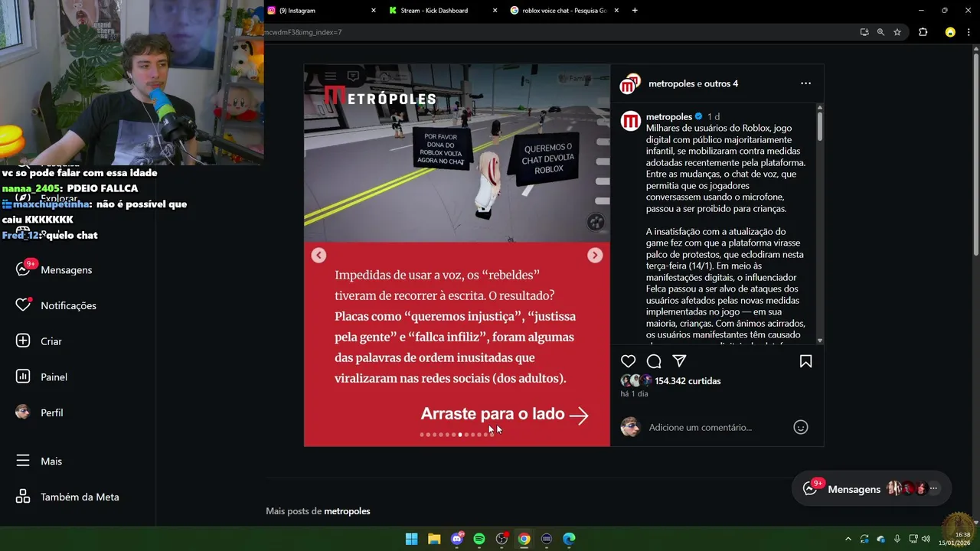Open Painel in the sidebar

pyautogui.click(x=41, y=377)
